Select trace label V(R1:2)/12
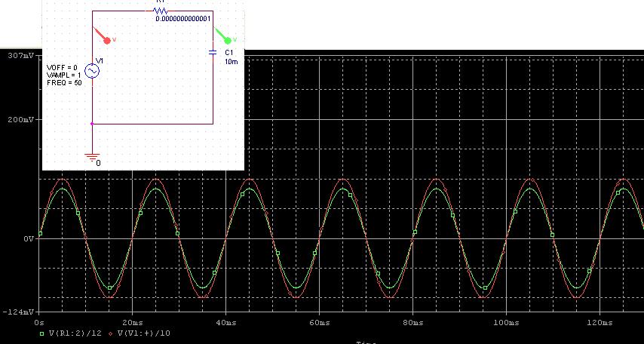This screenshot has height=344, width=644. click(75, 333)
